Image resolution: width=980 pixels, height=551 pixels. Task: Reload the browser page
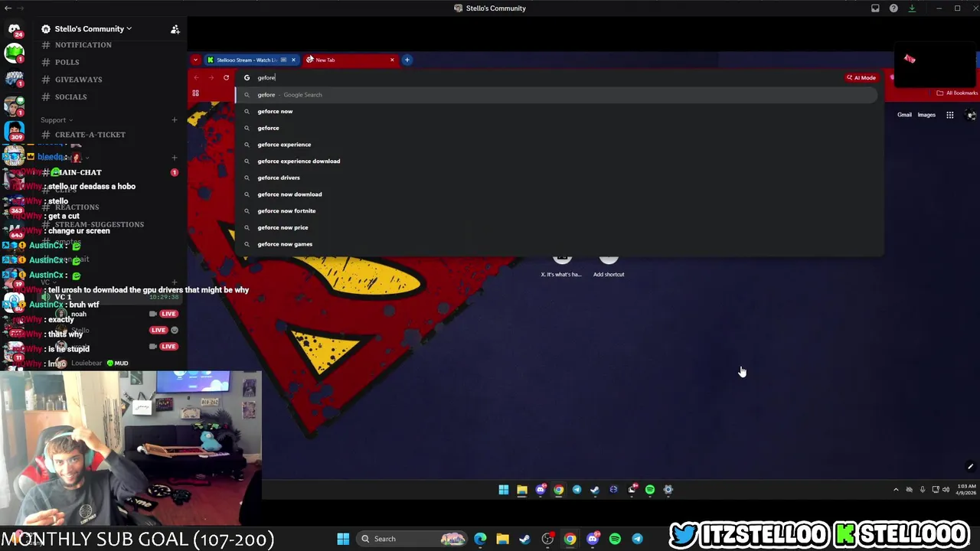(226, 77)
